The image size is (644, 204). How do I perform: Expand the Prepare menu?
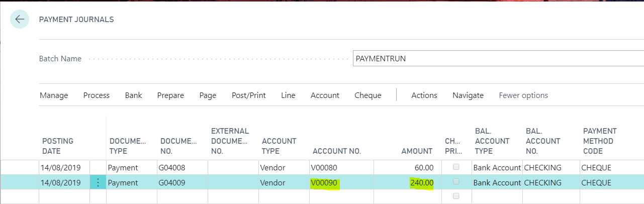click(170, 95)
